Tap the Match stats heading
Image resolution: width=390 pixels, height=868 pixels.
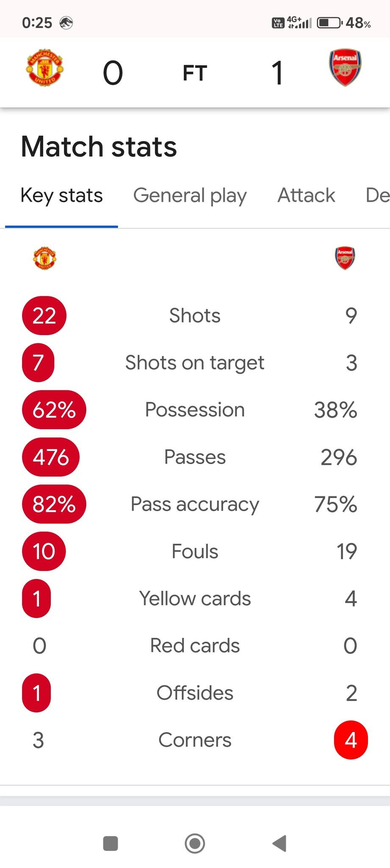(99, 147)
